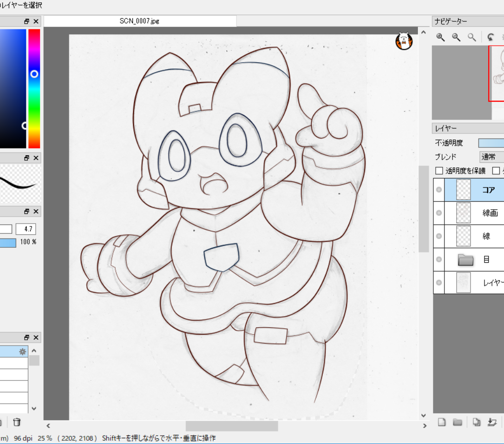Click the canvas horizontal scrollbar left arrow

click(x=48, y=426)
